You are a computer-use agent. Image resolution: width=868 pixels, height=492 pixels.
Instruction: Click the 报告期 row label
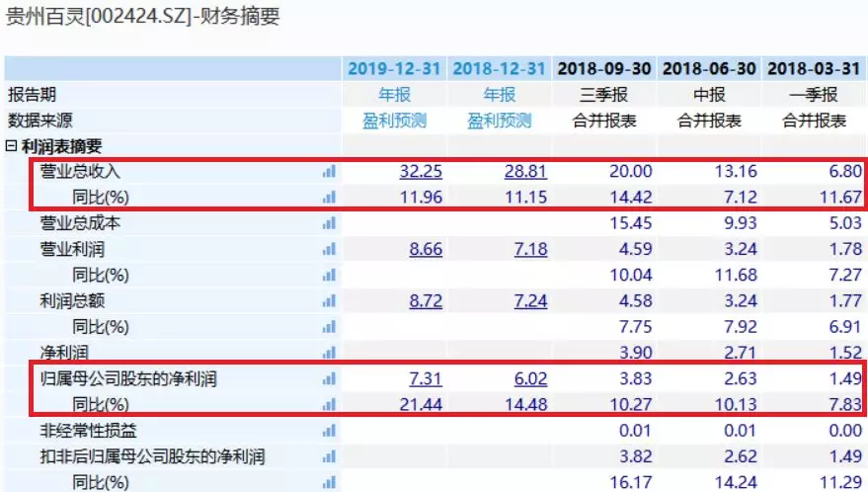pos(33,95)
